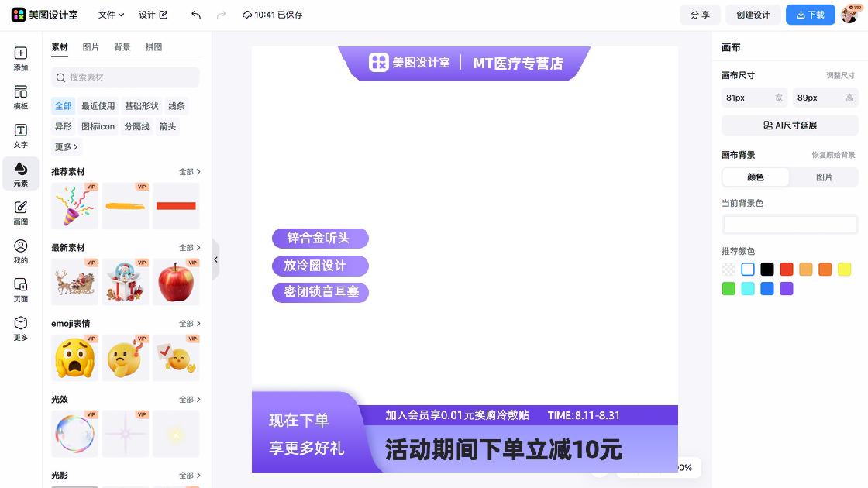Select the snowman gift box material
Image resolution: width=868 pixels, height=488 pixels.
click(126, 282)
